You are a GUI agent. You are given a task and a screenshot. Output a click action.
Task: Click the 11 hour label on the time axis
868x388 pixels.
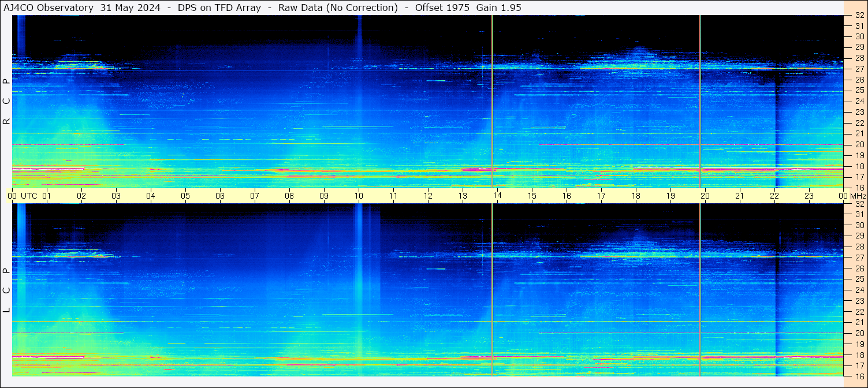coord(393,196)
